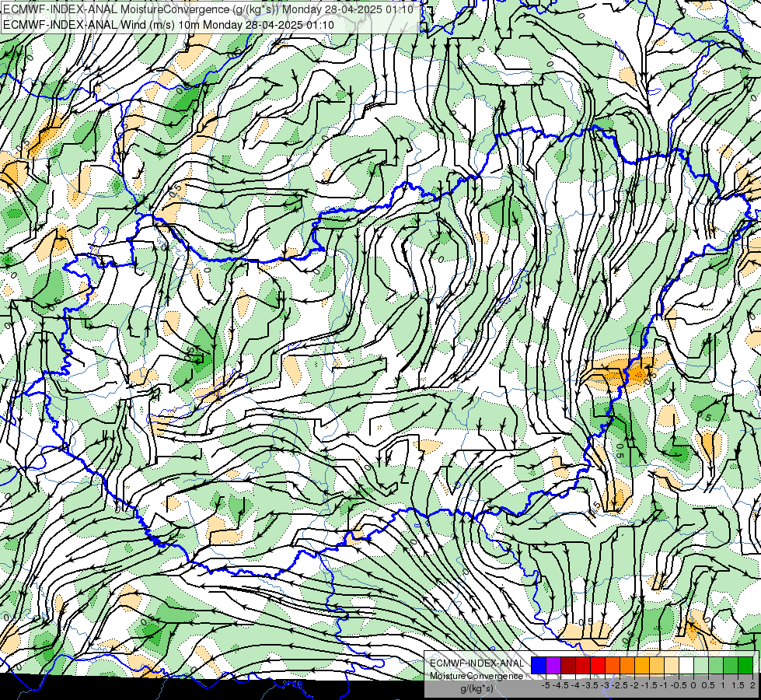761x700 pixels.
Task: Click the legend's ECMWF-INDEX-ANAL label
Action: (x=476, y=663)
